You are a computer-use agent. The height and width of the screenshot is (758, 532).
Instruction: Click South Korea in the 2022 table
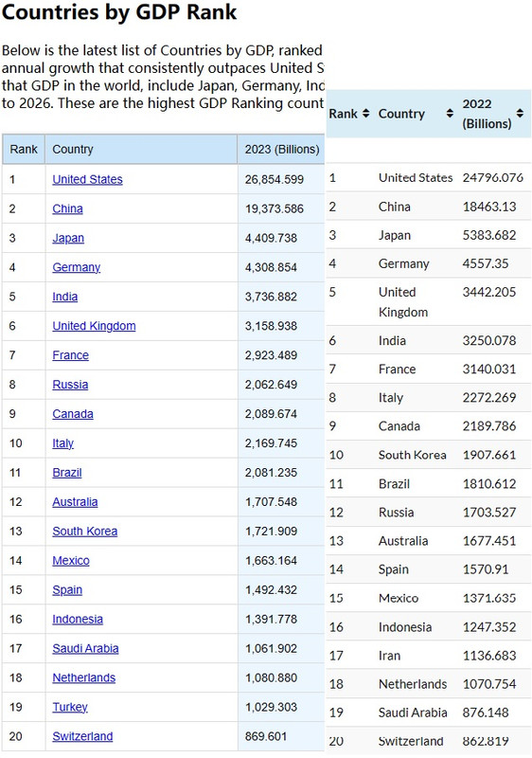413,455
